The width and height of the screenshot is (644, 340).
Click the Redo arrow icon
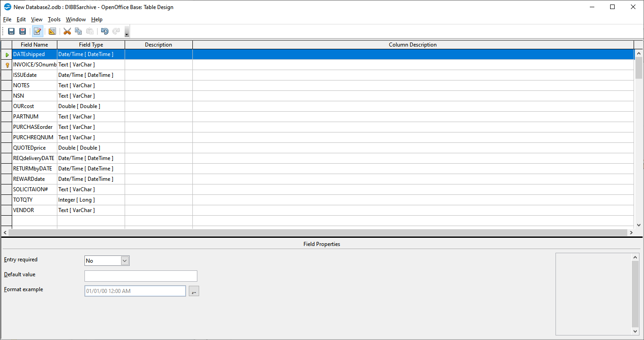click(116, 31)
